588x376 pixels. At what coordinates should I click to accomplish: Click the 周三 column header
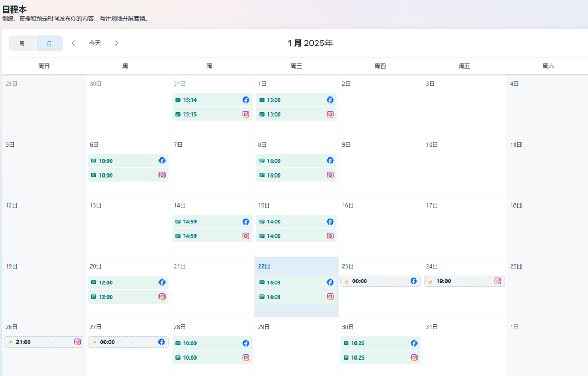(296, 65)
